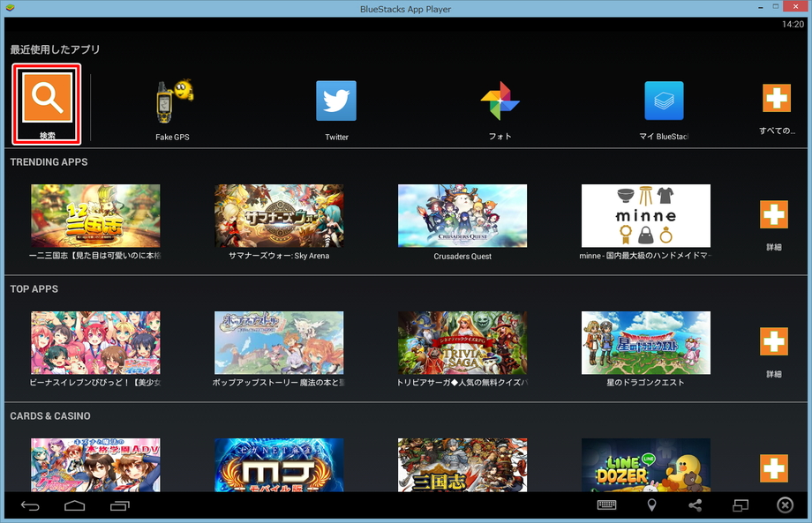This screenshot has width=812, height=523.
Task: Open the Google Photos (フォト) app
Action: [x=500, y=101]
